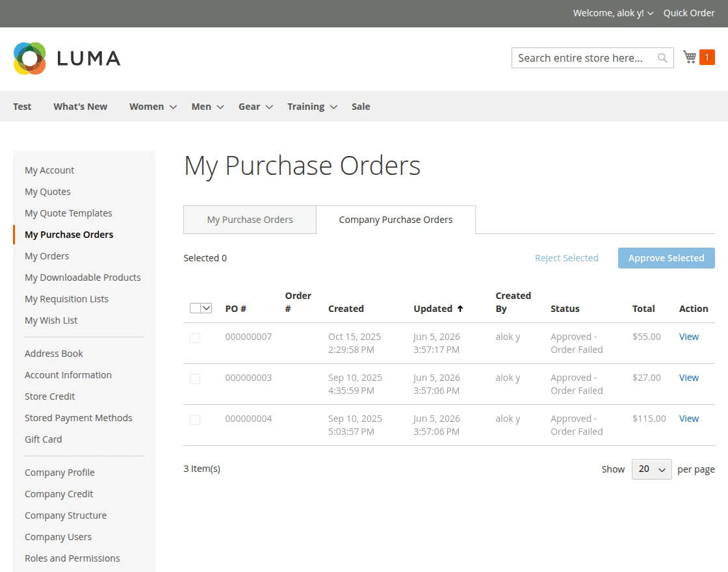The width and height of the screenshot is (728, 572).
Task: Open the Show 20 per page dropdown
Action: pos(651,469)
